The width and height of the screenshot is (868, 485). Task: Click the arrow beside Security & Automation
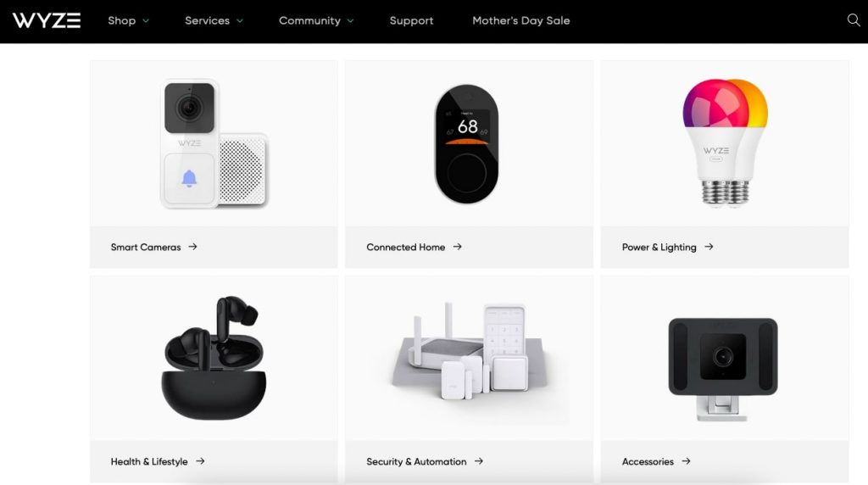click(479, 461)
